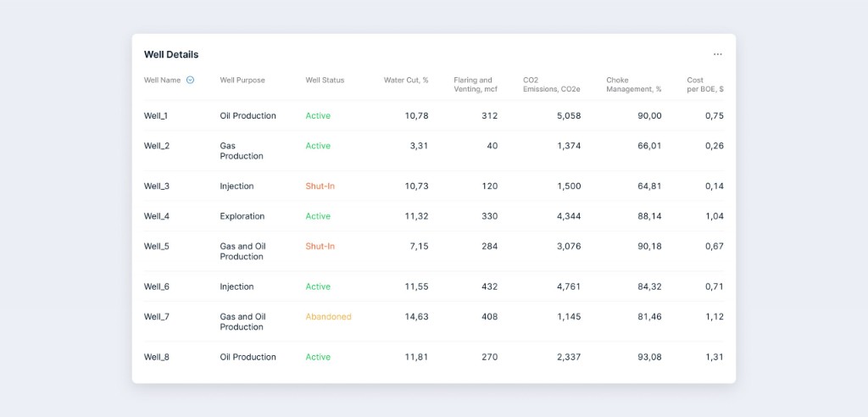Click the Well Status column header

coord(325,81)
